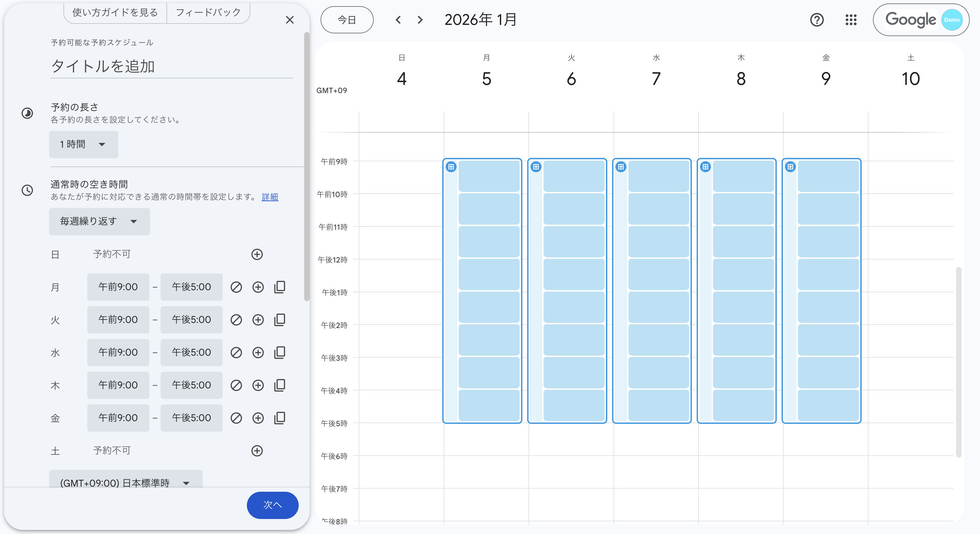Viewport: 980px width, 534px height.
Task: Add a time period for Saturday
Action: pos(257,451)
